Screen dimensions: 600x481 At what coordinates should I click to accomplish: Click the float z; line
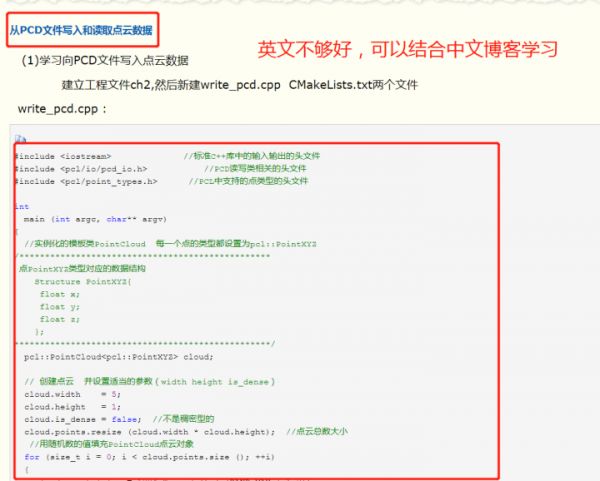(x=60, y=319)
